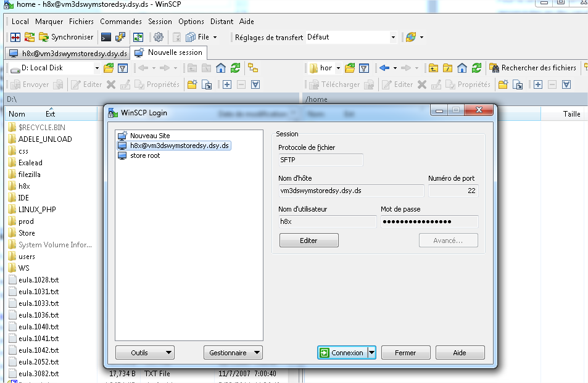The width and height of the screenshot is (588, 383).
Task: Click local new folder icon
Action: click(x=193, y=84)
